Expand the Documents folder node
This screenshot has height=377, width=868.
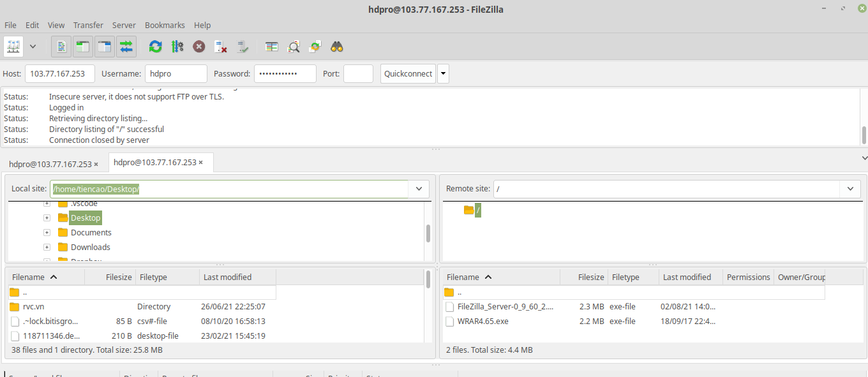coord(47,233)
